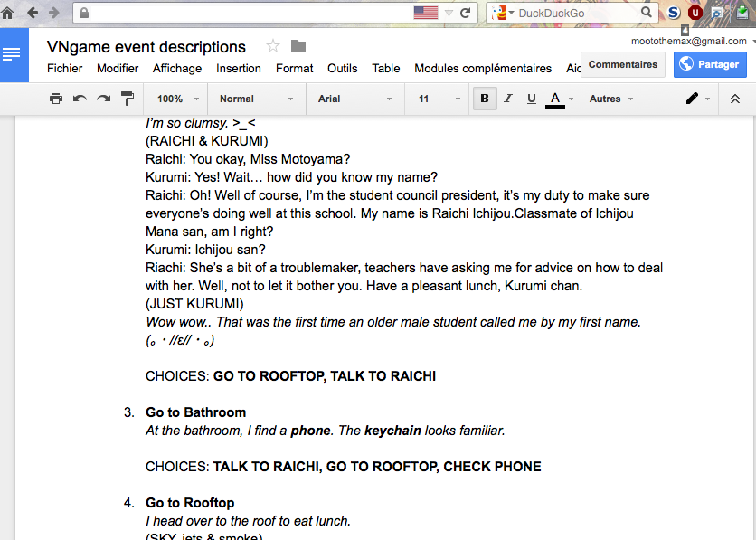Open the Insertion menu
The width and height of the screenshot is (756, 540).
point(239,69)
